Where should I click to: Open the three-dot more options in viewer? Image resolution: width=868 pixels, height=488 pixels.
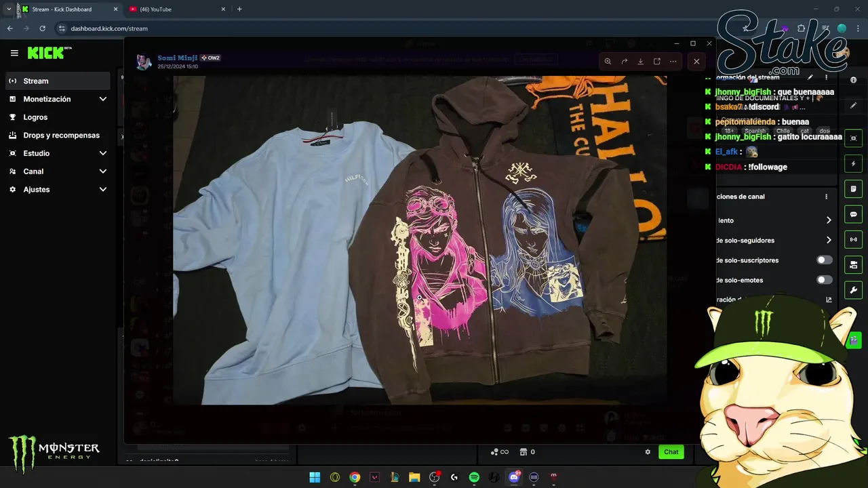point(673,61)
